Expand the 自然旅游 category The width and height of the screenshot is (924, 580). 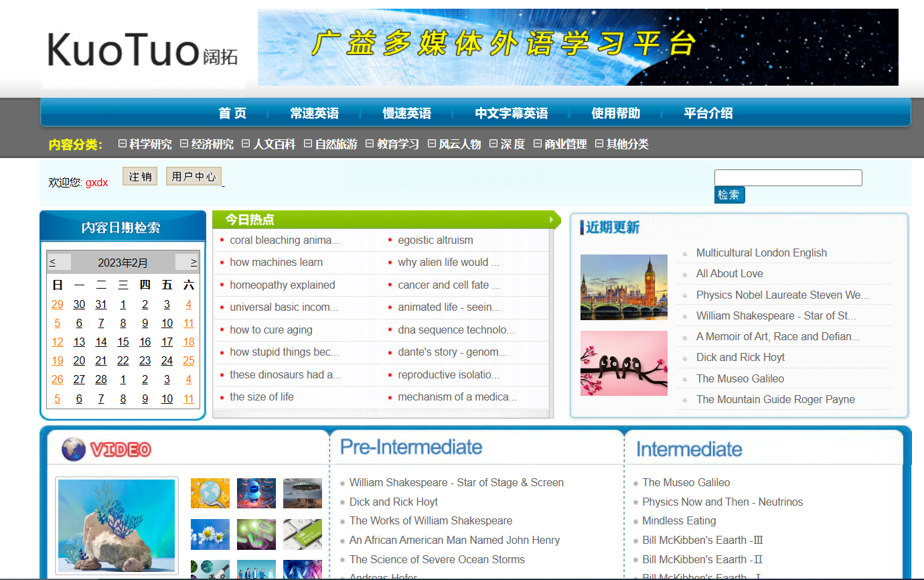331,144
